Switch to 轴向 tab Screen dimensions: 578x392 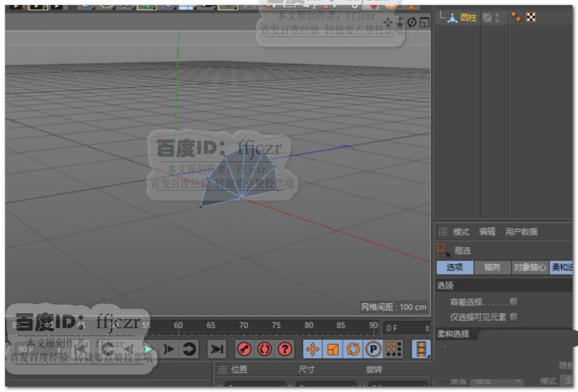click(492, 267)
